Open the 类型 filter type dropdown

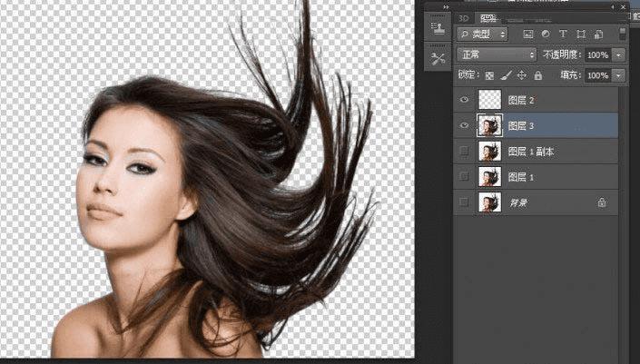pyautogui.click(x=482, y=34)
